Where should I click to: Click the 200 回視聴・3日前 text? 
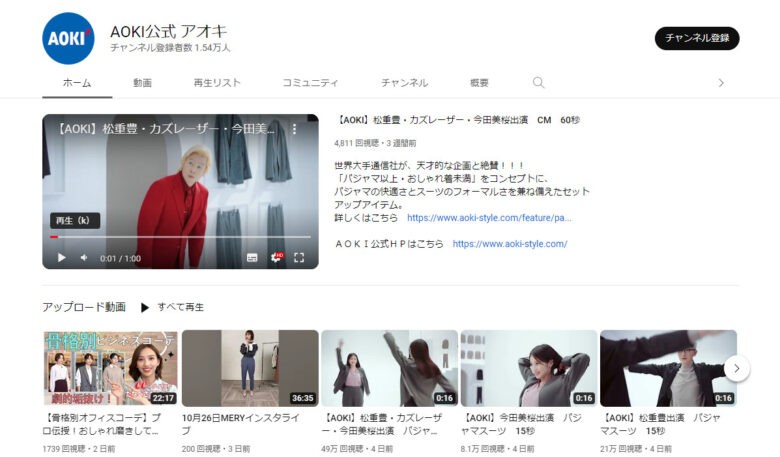[x=216, y=449]
